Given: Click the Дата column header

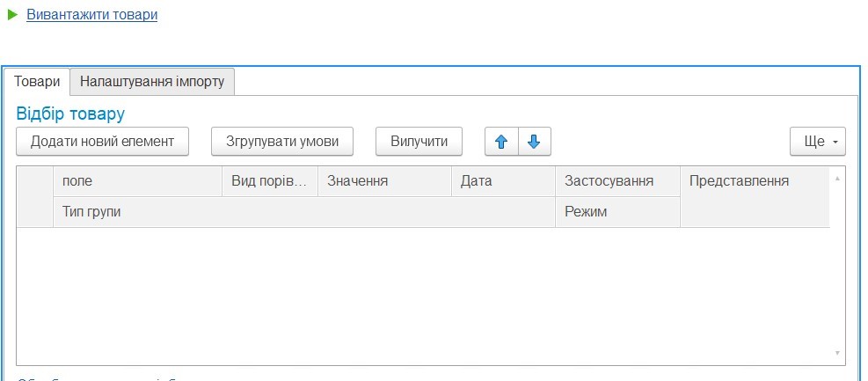Looking at the screenshot, I should [504, 181].
